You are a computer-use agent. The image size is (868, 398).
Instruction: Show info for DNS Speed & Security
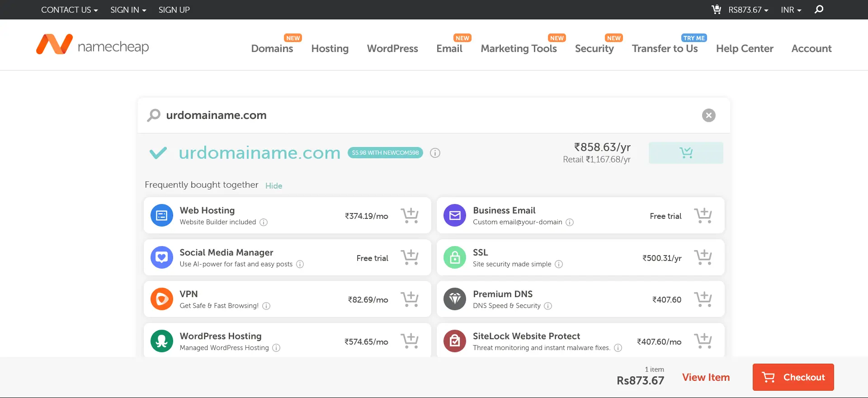pos(548,306)
